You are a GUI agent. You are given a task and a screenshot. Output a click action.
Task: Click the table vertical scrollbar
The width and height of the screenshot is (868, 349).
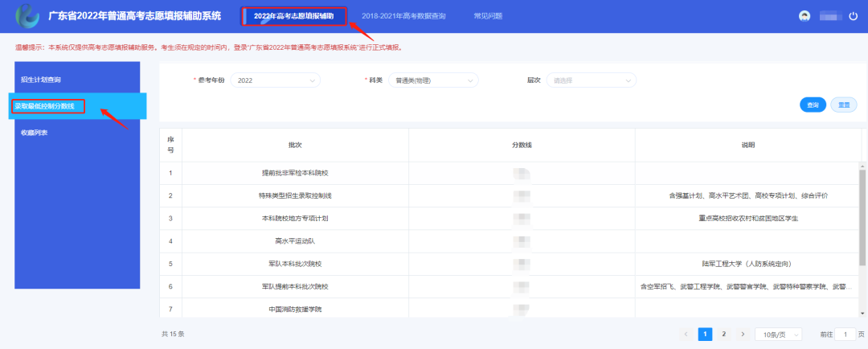click(863, 218)
